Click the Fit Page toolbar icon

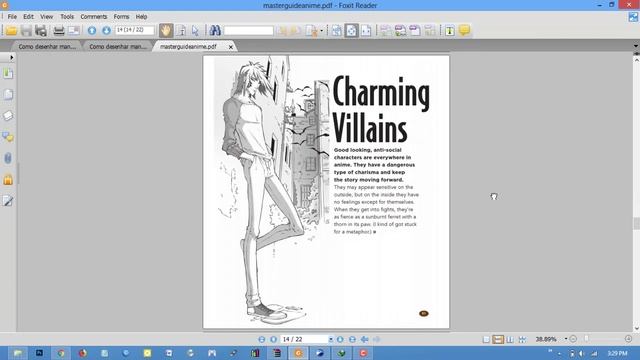point(351,31)
